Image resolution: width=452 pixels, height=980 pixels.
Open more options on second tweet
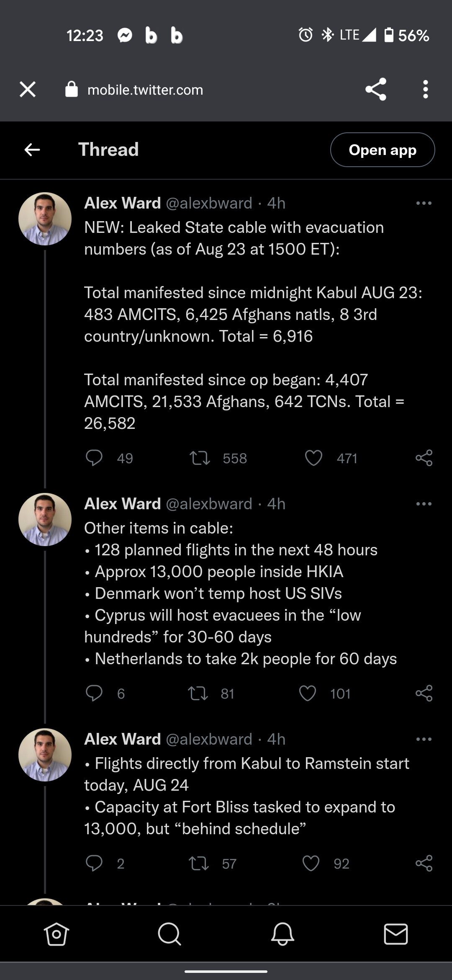point(424,504)
